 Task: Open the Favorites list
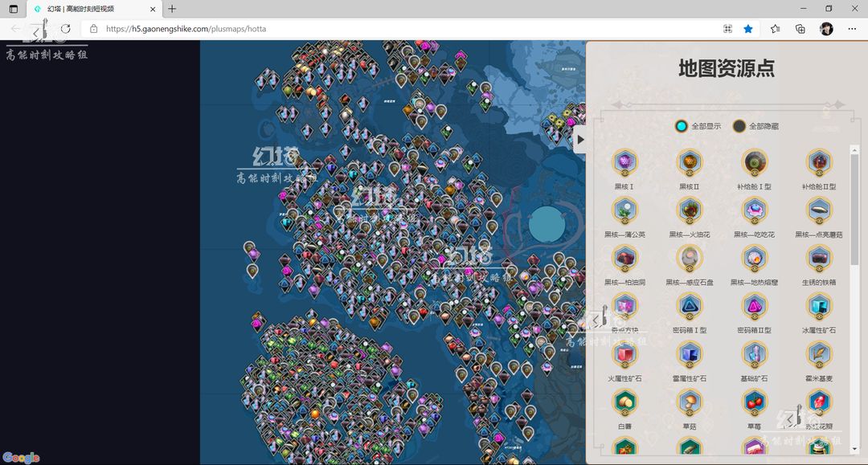[775, 29]
